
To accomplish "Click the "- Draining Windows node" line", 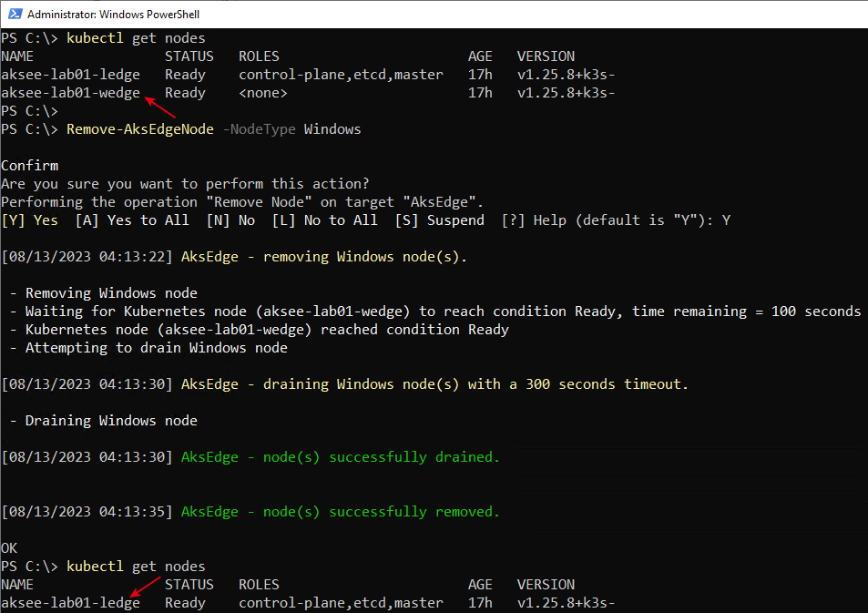I will point(104,421).
